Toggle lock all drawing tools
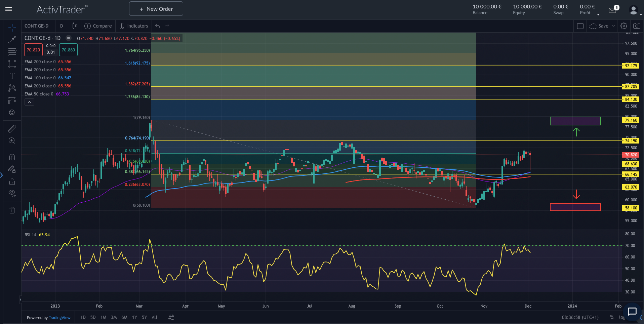The height and width of the screenshot is (324, 644). pos(12,182)
